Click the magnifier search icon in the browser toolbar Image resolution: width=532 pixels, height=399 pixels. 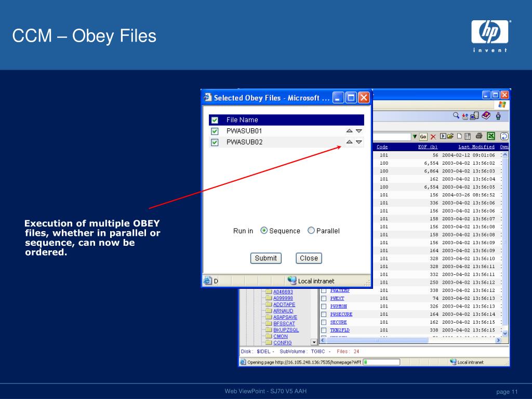coord(456,116)
